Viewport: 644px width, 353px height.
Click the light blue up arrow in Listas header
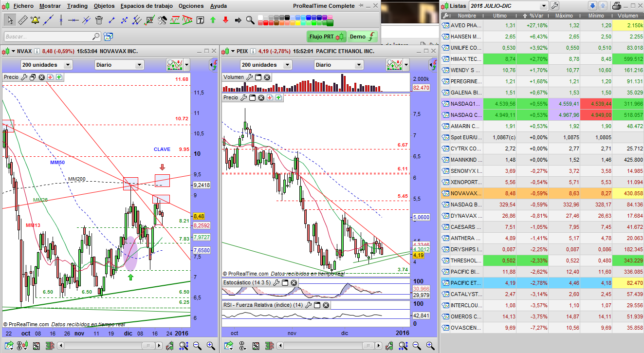pos(603,6)
